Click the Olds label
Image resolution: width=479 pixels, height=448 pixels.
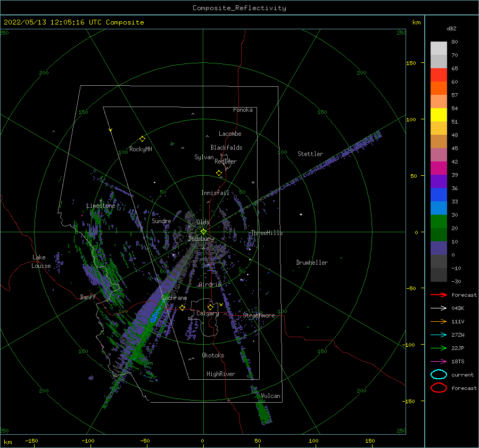tap(203, 222)
